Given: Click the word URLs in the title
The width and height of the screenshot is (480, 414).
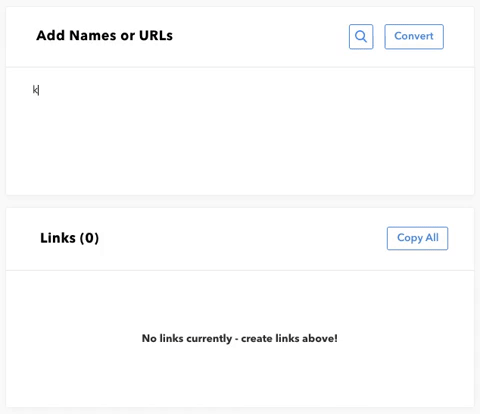Looking at the screenshot, I should point(156,36).
